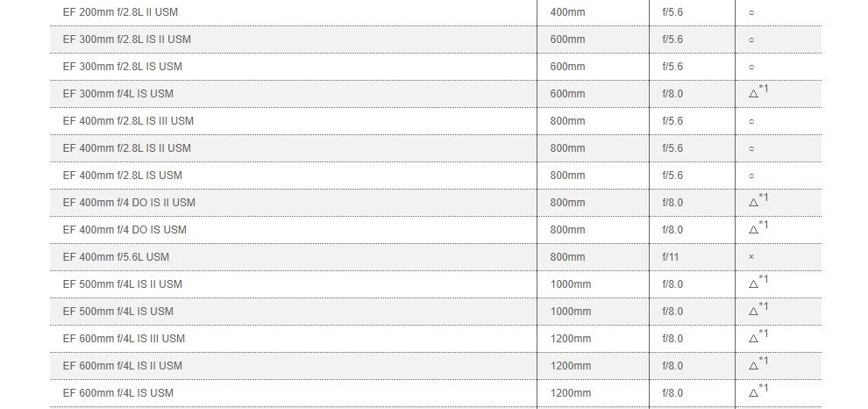
Task: Click the triangle symbol for EF 500mm f/4L IS II USM
Action: [x=753, y=285]
